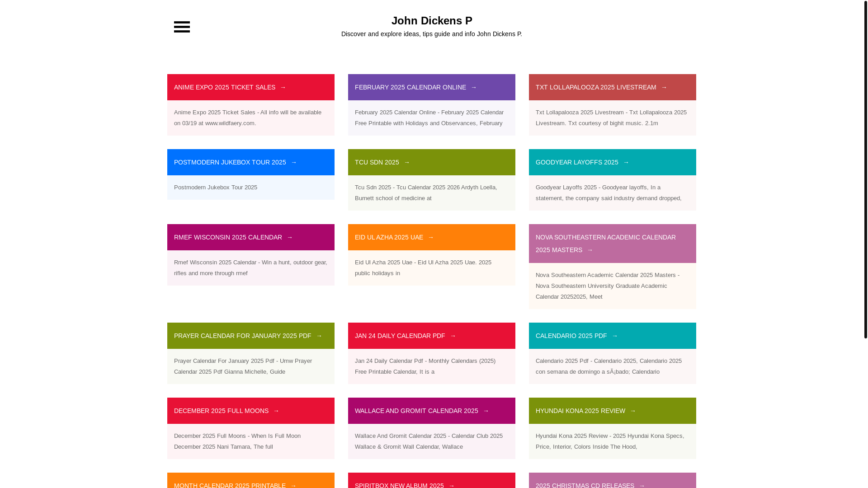
Task: Click the 'Burnett school of medicine' description text
Action: tap(426, 193)
